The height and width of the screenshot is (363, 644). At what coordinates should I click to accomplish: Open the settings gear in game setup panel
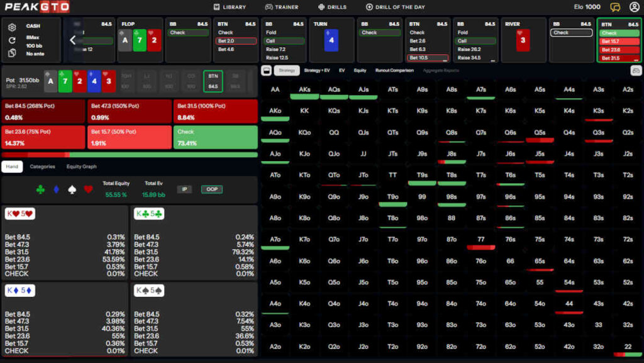[x=12, y=27]
